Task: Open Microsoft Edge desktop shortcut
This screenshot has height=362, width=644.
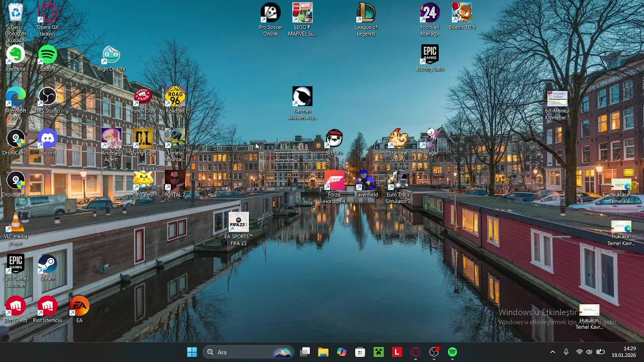Action: point(16,103)
